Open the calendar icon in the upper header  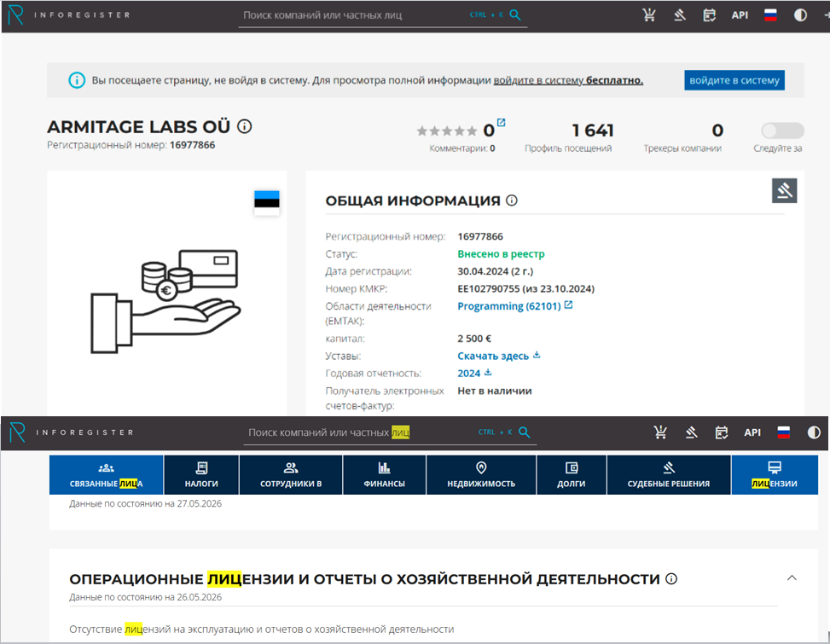(x=710, y=15)
